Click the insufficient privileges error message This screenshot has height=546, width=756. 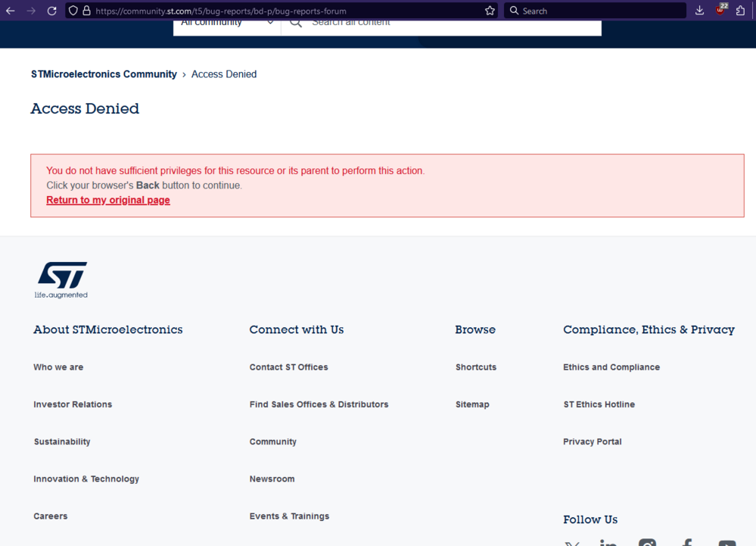pyautogui.click(x=236, y=170)
